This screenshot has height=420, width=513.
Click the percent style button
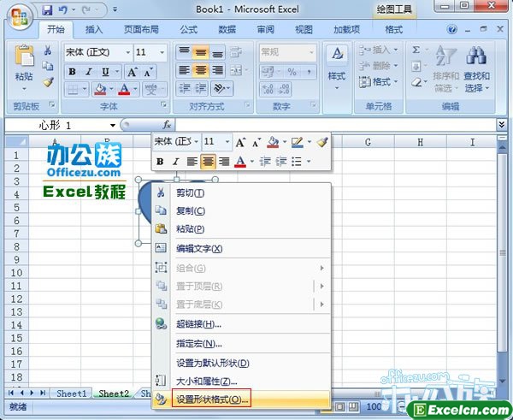click(292, 72)
